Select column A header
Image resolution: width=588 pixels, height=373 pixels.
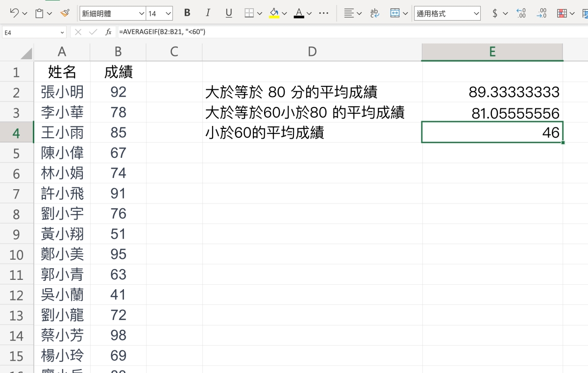pos(62,52)
